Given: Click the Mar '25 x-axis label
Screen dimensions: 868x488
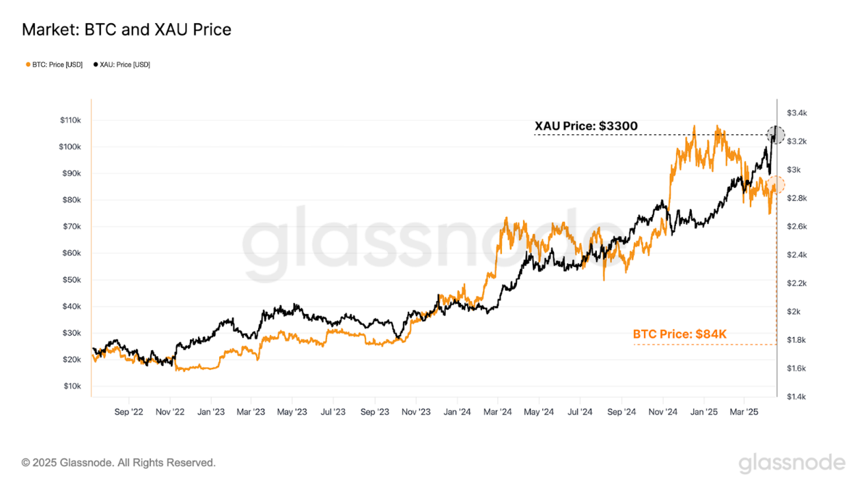Looking at the screenshot, I should point(744,412).
